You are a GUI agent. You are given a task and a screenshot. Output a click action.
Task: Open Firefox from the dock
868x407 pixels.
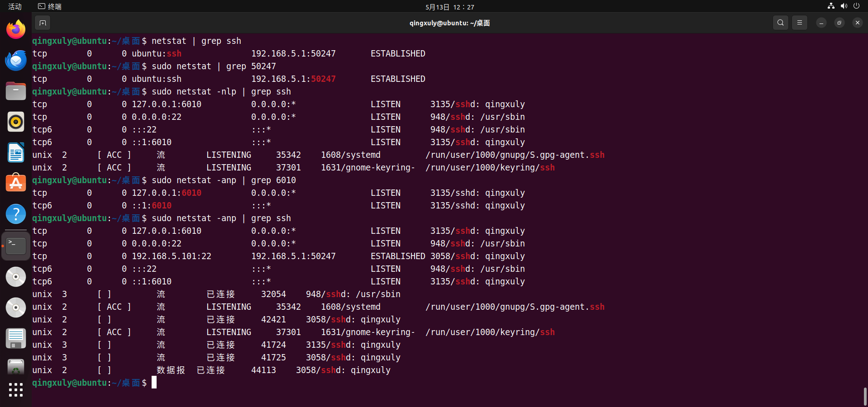click(x=16, y=29)
